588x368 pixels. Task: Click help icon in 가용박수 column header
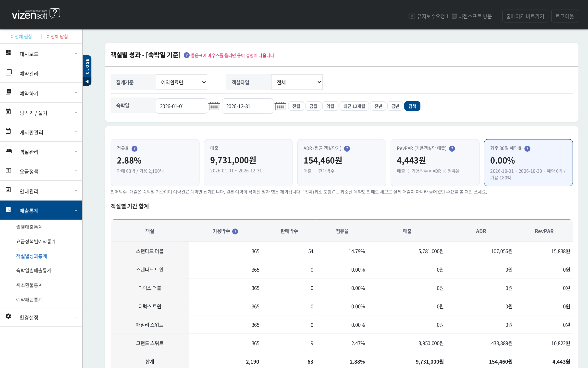point(235,231)
